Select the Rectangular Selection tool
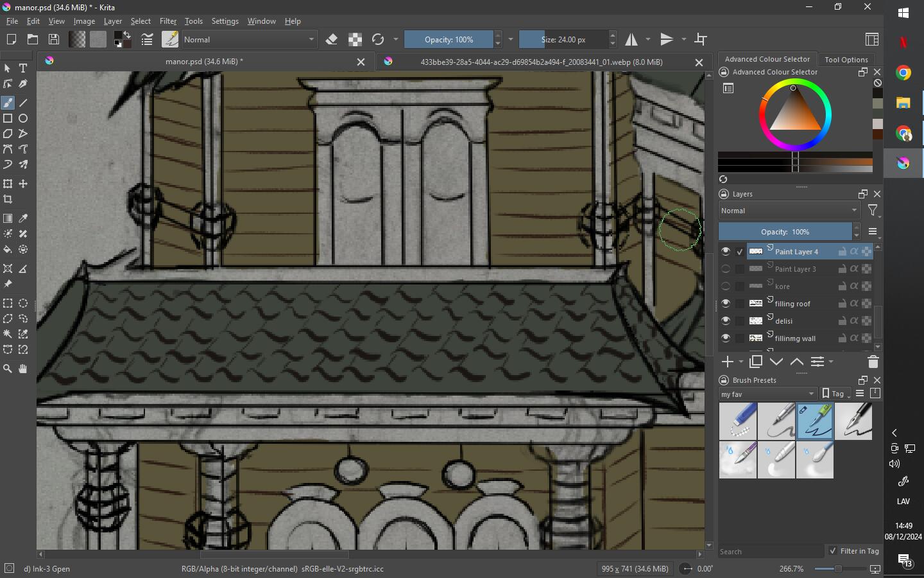924x578 pixels. (x=8, y=303)
